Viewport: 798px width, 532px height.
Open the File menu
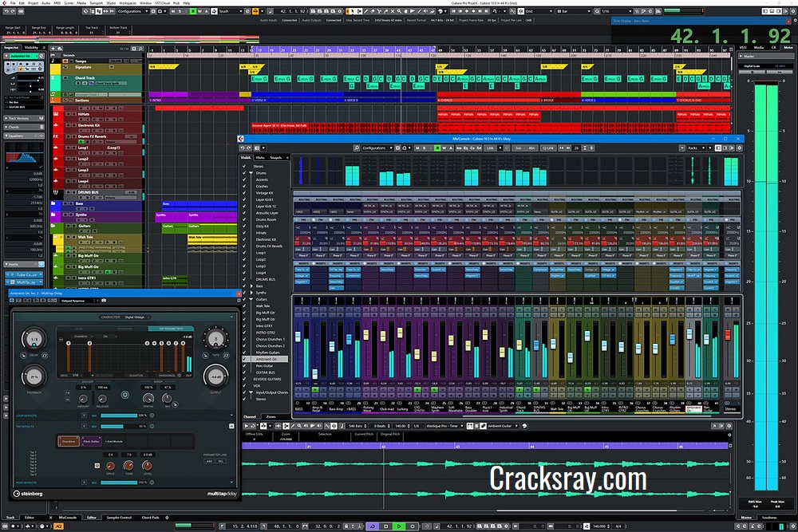click(13, 3)
